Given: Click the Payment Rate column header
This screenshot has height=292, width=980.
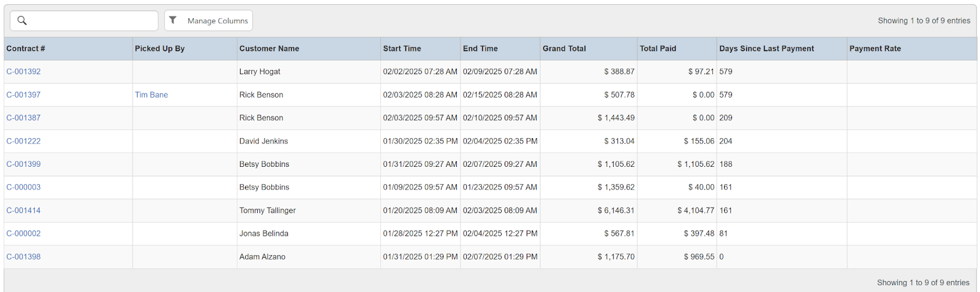Looking at the screenshot, I should pyautogui.click(x=875, y=48).
